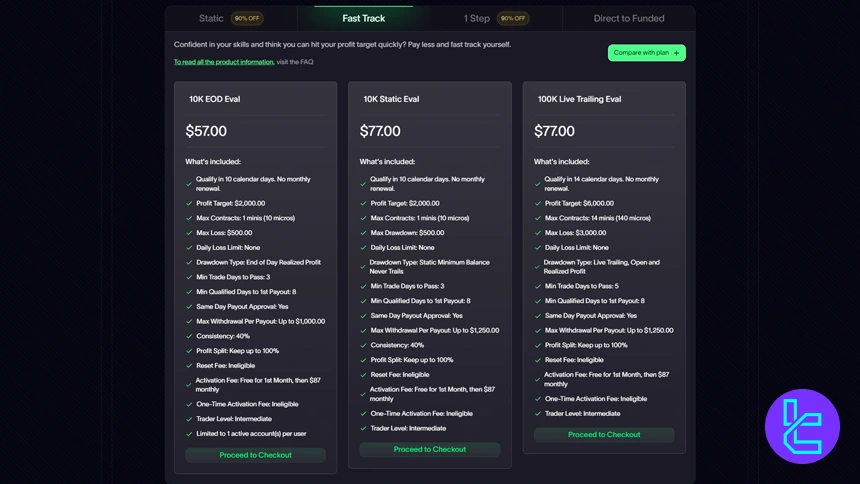Select the Fast Track tab

pyautogui.click(x=364, y=18)
